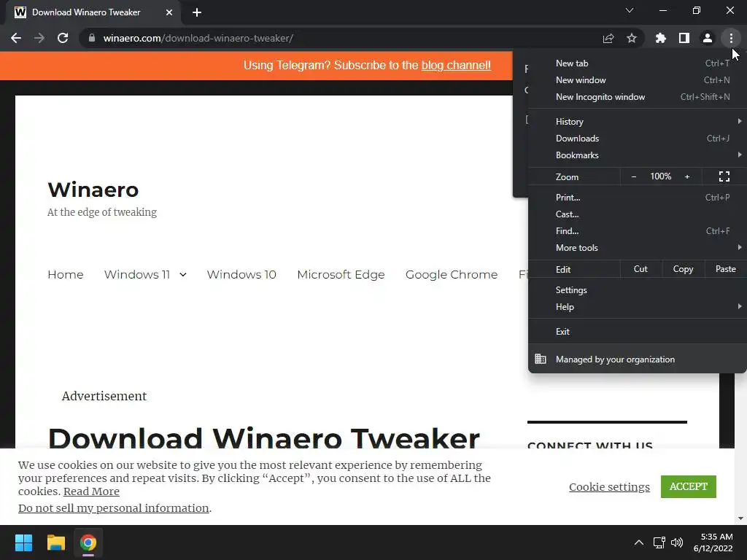Click the Chrome taskbar icon
Screen dimensions: 747x560
[88, 542]
